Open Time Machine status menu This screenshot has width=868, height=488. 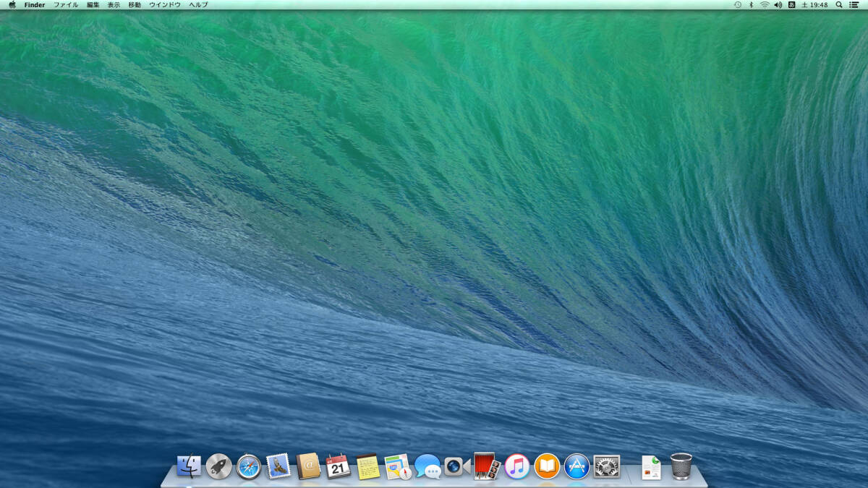tap(738, 4)
